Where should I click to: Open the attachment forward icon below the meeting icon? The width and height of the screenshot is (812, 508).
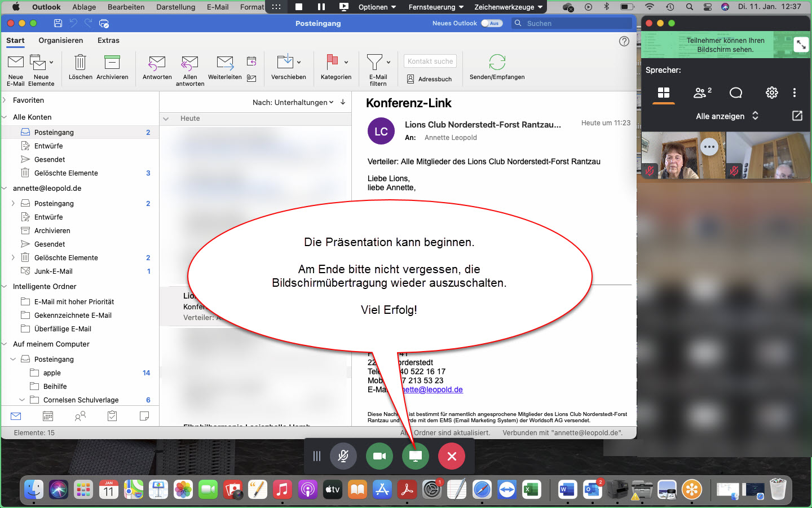coord(251,78)
